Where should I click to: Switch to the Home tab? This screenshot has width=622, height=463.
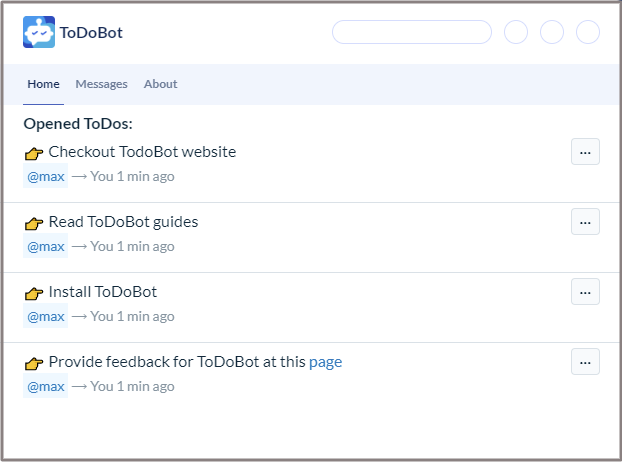[x=43, y=84]
